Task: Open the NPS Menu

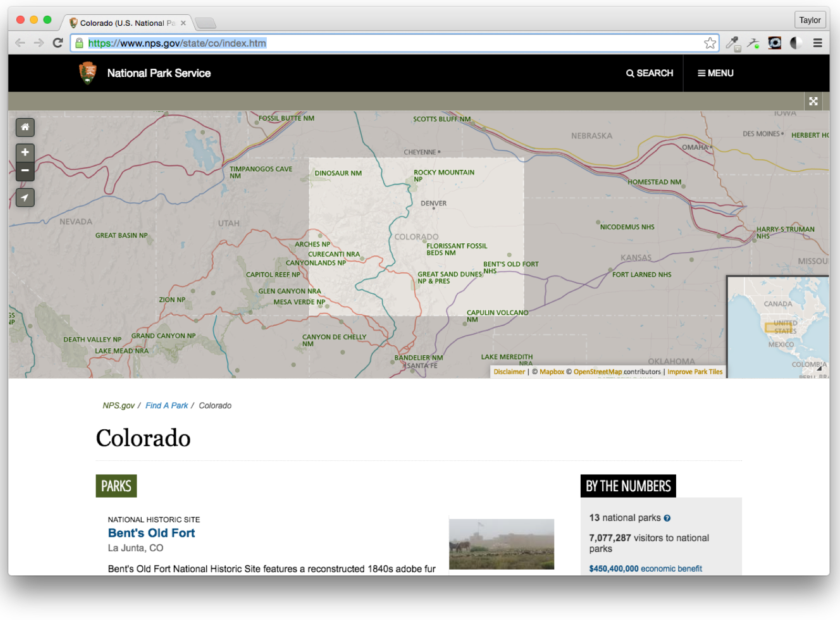Action: pos(716,73)
